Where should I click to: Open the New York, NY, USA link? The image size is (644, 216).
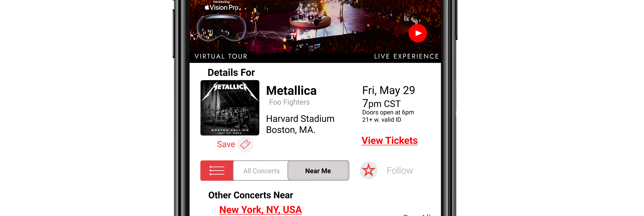(260, 210)
